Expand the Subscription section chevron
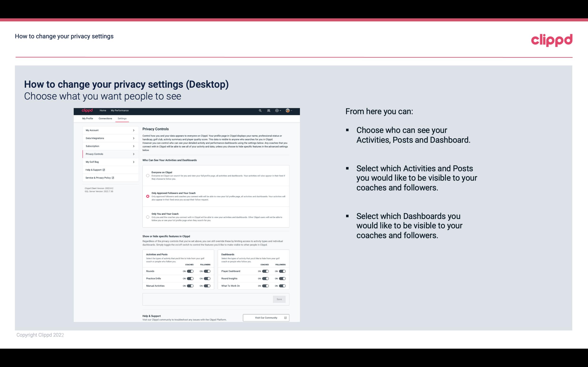Image resolution: width=588 pixels, height=367 pixels. click(x=134, y=146)
